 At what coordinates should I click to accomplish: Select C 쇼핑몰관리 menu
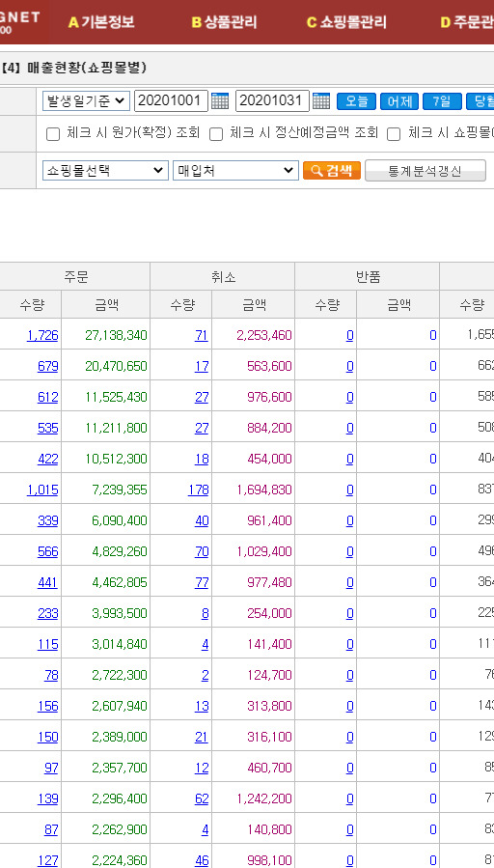pyautogui.click(x=346, y=22)
